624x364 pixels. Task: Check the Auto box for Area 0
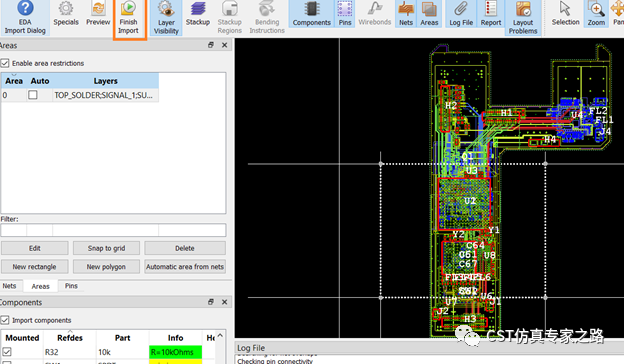pos(33,95)
